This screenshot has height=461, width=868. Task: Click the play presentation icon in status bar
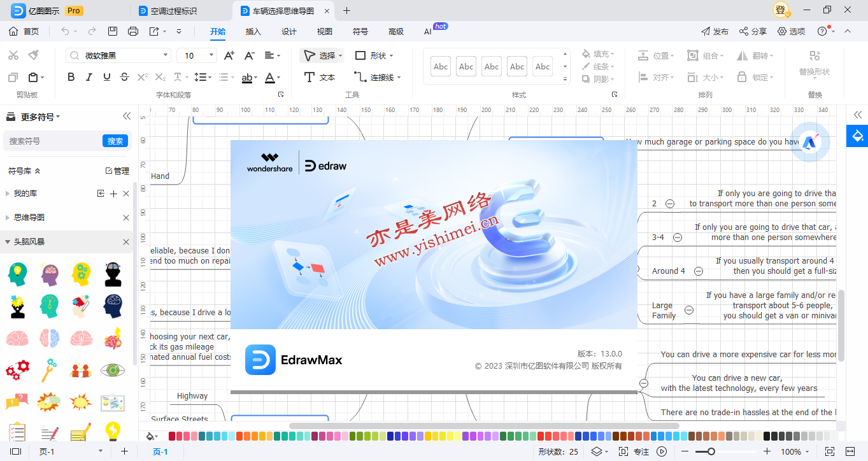click(662, 451)
